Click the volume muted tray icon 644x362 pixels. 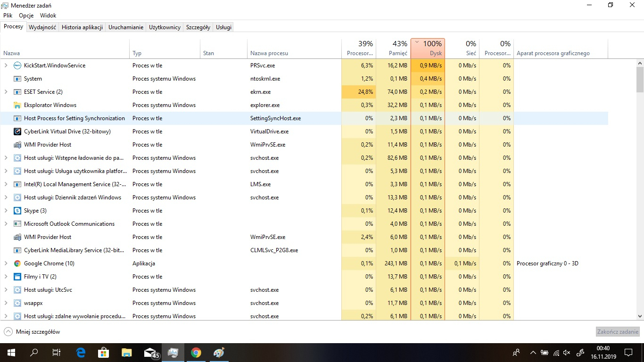tap(567, 353)
